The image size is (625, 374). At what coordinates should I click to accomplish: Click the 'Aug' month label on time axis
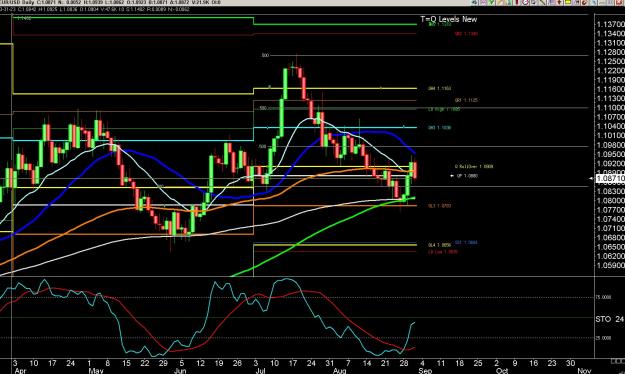340,371
